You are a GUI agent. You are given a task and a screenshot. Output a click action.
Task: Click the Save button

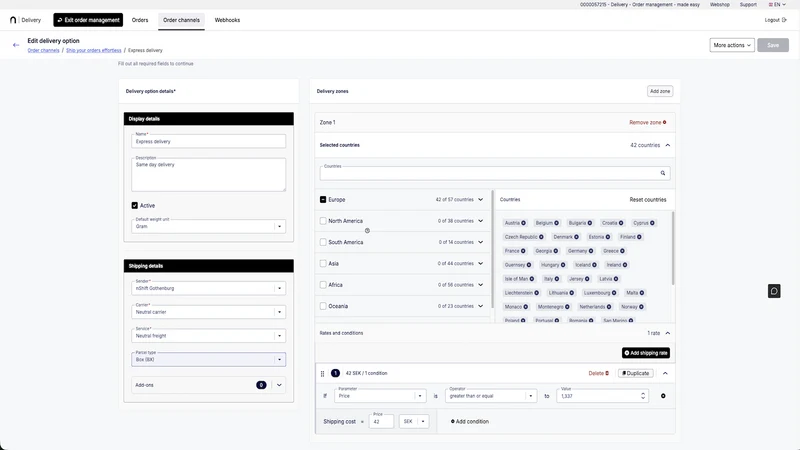coord(773,45)
